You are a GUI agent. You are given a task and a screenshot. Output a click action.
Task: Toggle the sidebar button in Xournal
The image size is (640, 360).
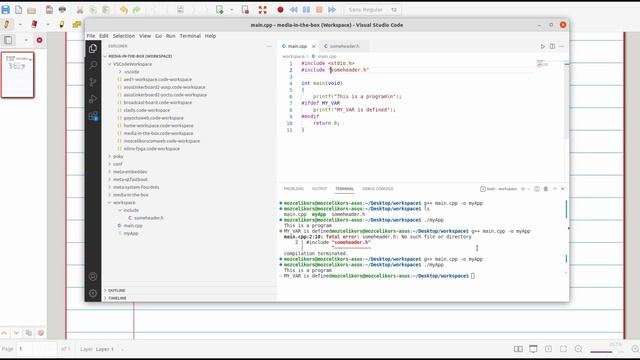[x=8, y=40]
